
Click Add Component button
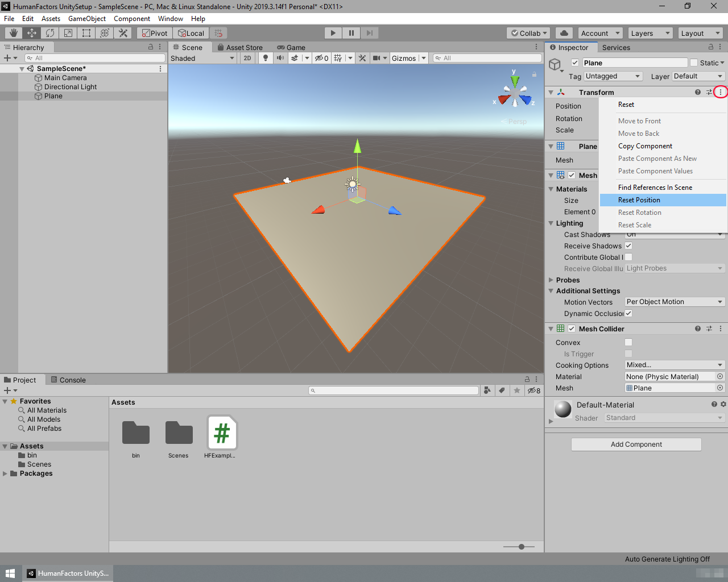pos(636,444)
